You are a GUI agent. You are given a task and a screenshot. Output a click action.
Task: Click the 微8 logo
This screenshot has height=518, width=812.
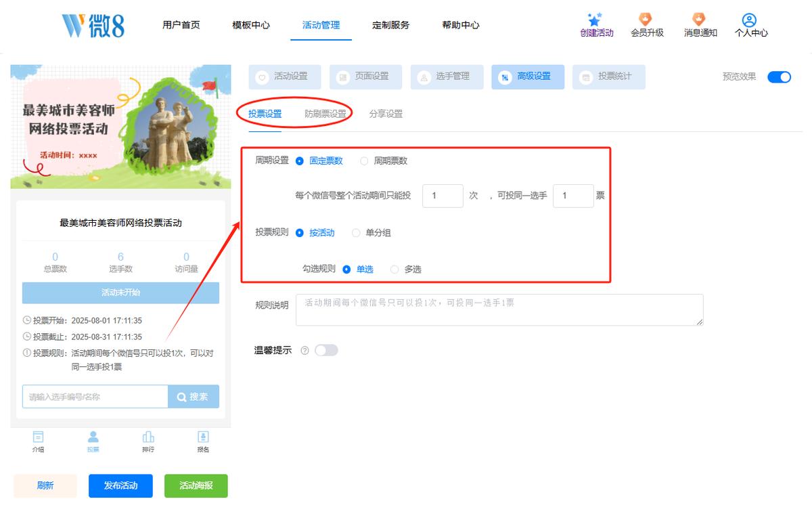coord(93,25)
